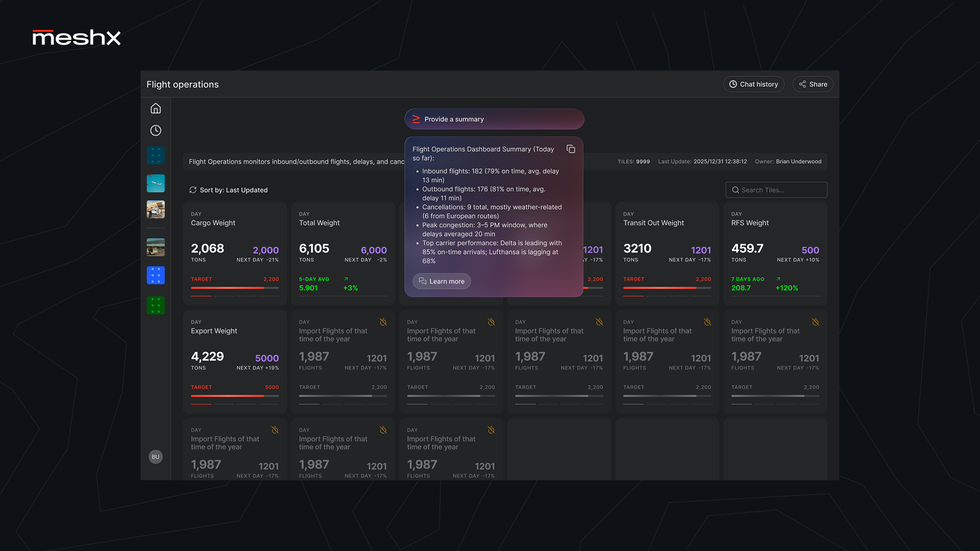Click the 4,229 tons value
Image resolution: width=980 pixels, height=551 pixels.
[207, 356]
